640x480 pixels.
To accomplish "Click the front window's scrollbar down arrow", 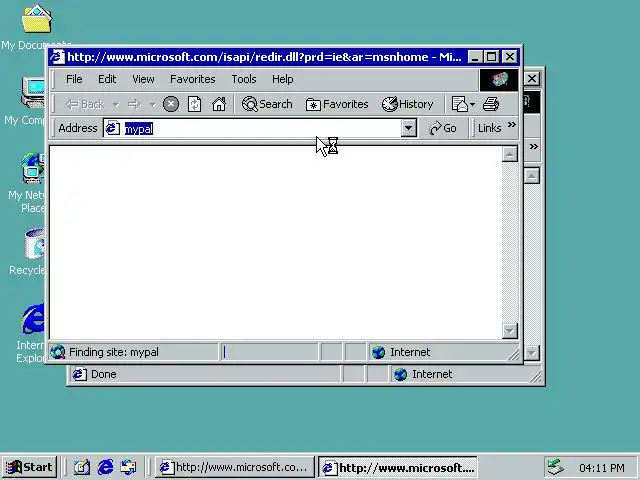I will [509, 331].
